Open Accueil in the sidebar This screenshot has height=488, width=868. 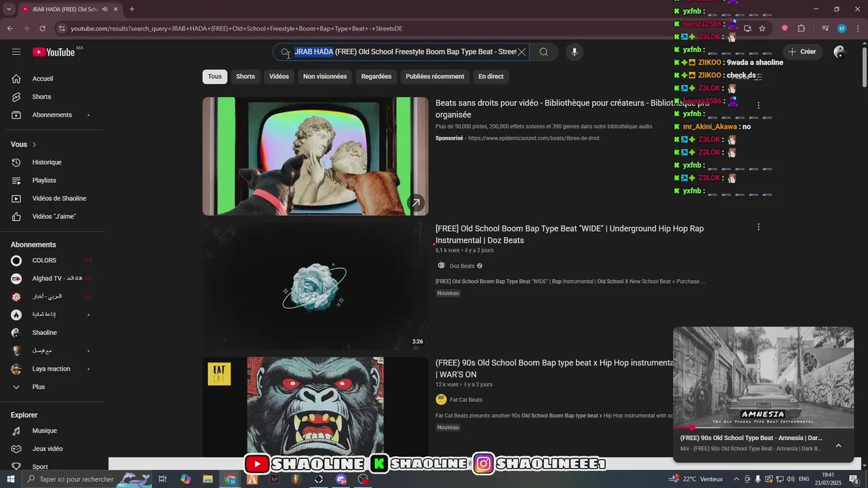pos(52,79)
